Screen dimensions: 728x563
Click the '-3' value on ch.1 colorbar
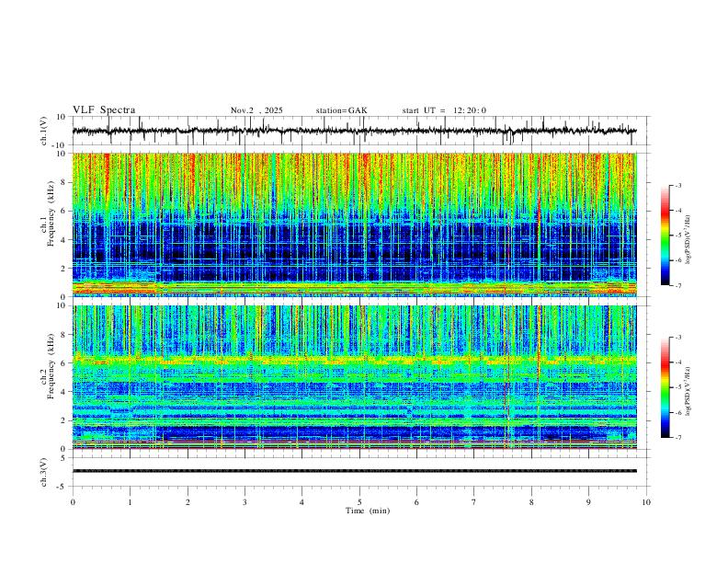pyautogui.click(x=677, y=185)
